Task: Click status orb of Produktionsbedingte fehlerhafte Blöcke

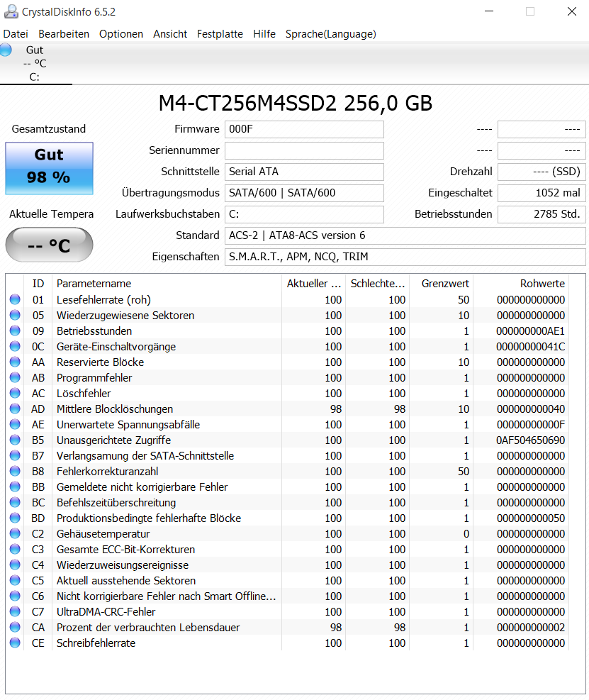Action: click(x=15, y=518)
